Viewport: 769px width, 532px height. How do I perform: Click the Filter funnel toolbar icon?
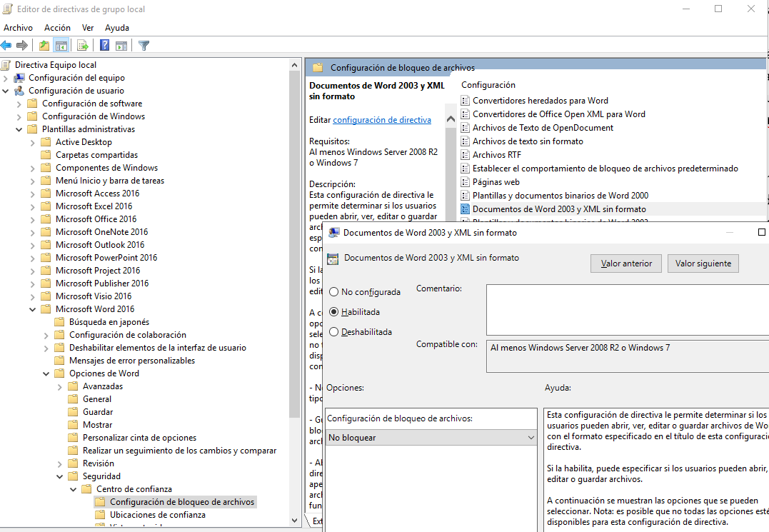coord(144,46)
